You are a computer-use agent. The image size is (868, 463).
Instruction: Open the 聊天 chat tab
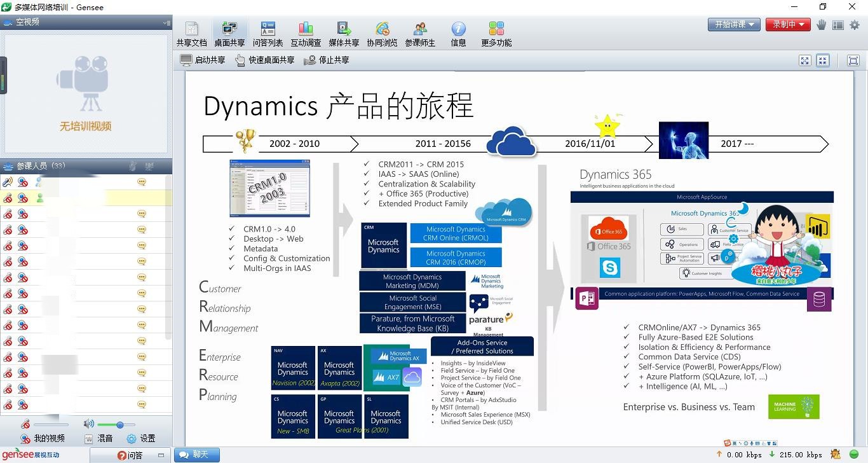(x=198, y=455)
